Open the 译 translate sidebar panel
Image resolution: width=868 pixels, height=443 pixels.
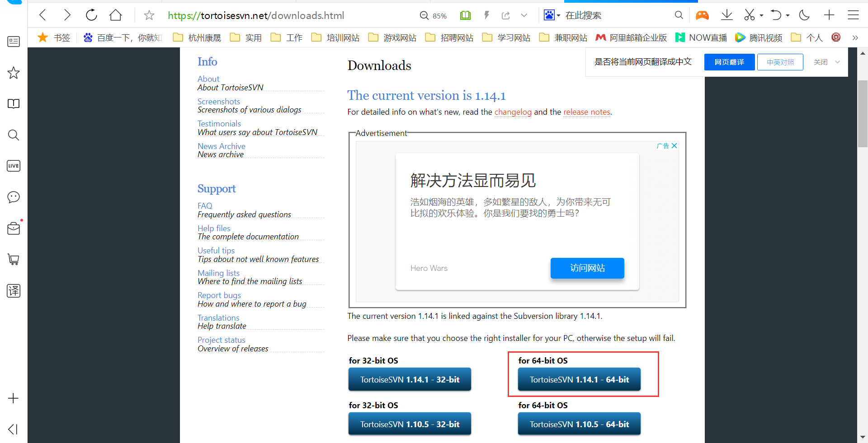[13, 291]
